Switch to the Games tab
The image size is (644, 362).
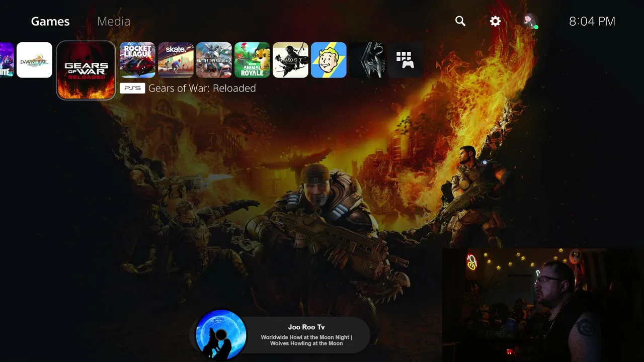tap(50, 21)
